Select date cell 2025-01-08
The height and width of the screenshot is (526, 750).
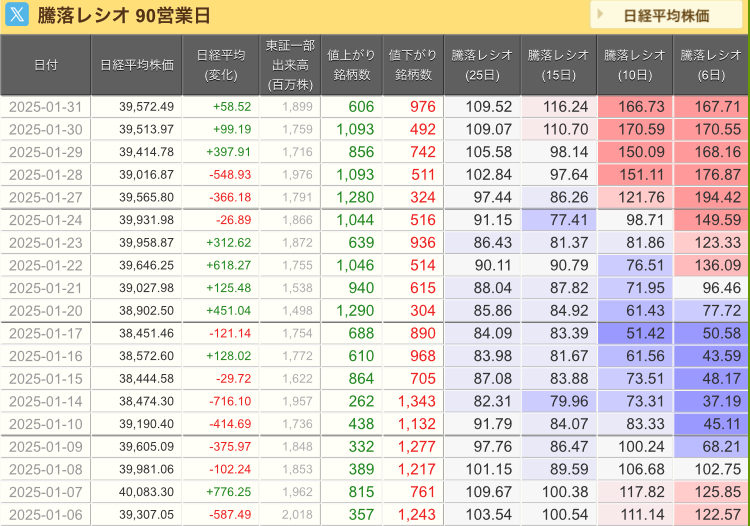point(45,469)
